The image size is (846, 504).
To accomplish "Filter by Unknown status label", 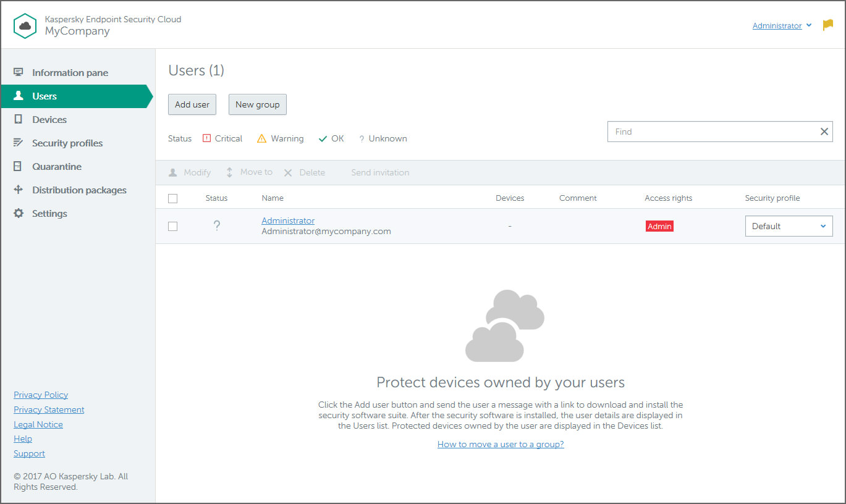I will [387, 138].
